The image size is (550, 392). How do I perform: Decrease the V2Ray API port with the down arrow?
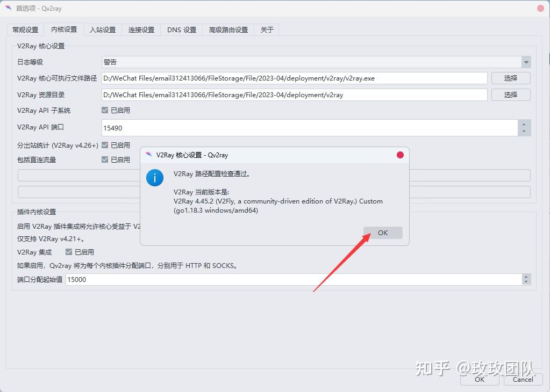pyautogui.click(x=524, y=132)
